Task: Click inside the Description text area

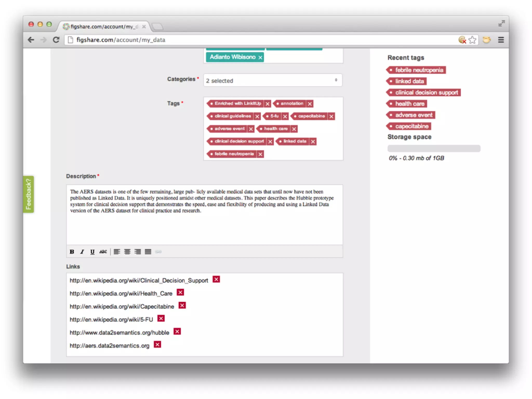Action: click(204, 223)
